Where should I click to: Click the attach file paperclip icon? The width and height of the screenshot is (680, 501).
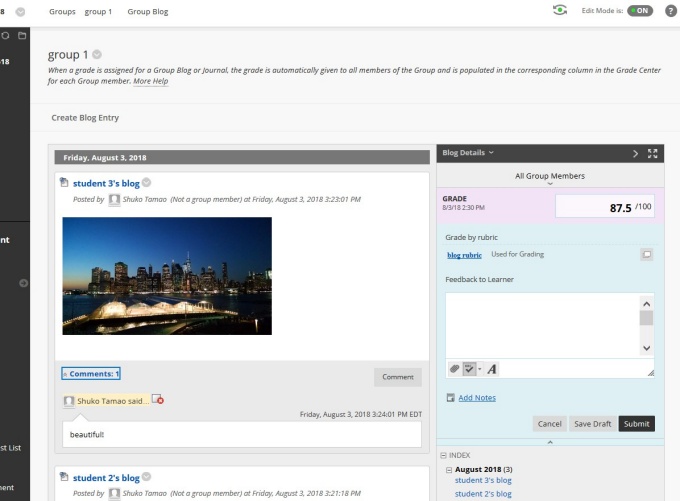tap(454, 369)
